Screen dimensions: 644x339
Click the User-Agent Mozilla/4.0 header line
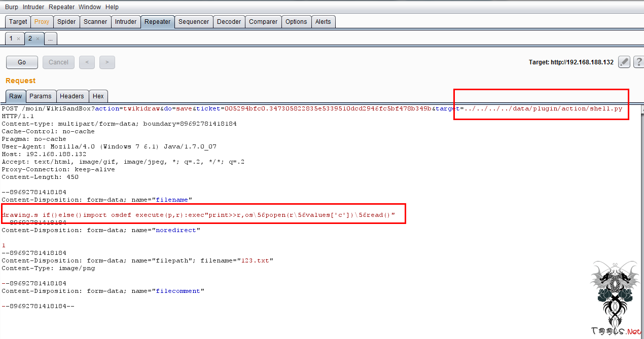tap(109, 146)
